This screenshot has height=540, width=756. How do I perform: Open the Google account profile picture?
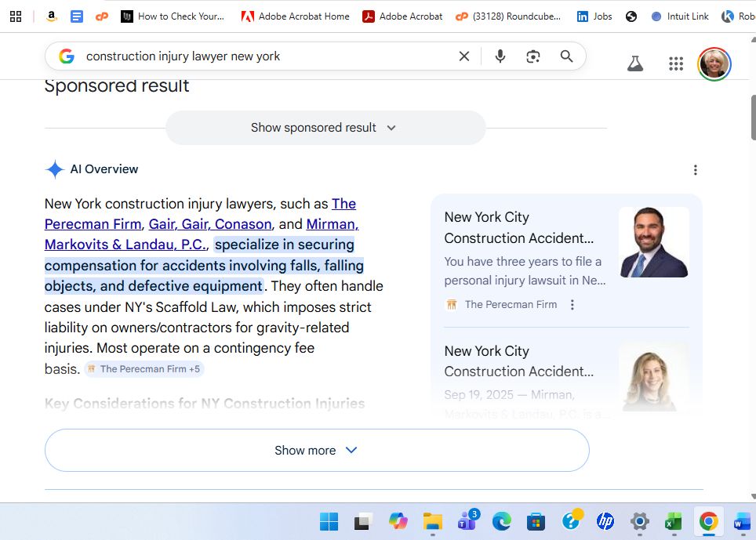pyautogui.click(x=714, y=63)
